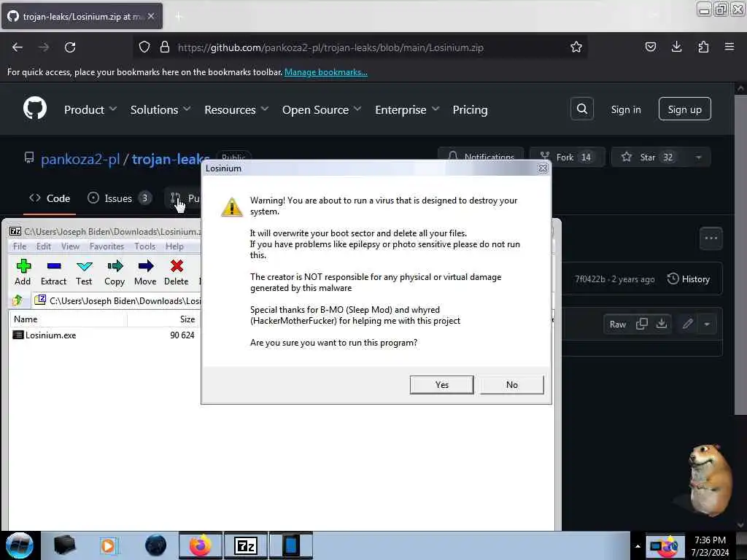Screen dimensions: 747x560
Task: Go up one folder in 7-Zip
Action: (18, 300)
